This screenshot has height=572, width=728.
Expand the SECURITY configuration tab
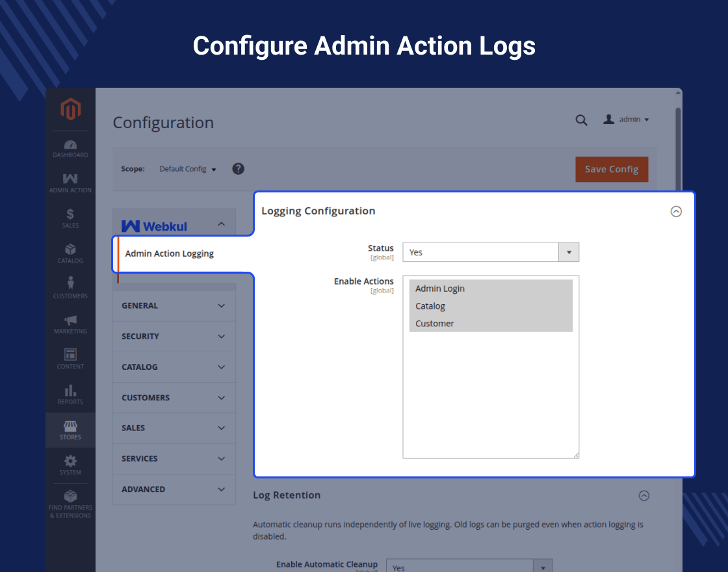point(174,337)
